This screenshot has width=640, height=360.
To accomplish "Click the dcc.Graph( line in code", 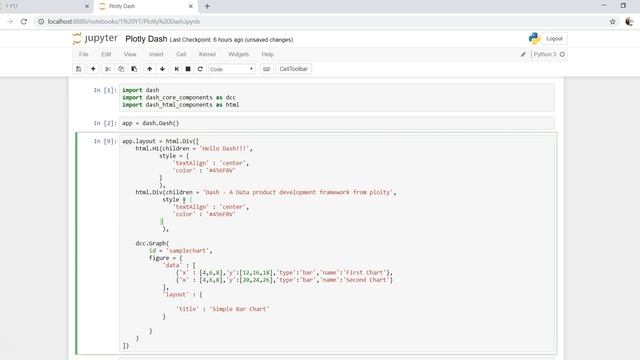I will [x=152, y=243].
